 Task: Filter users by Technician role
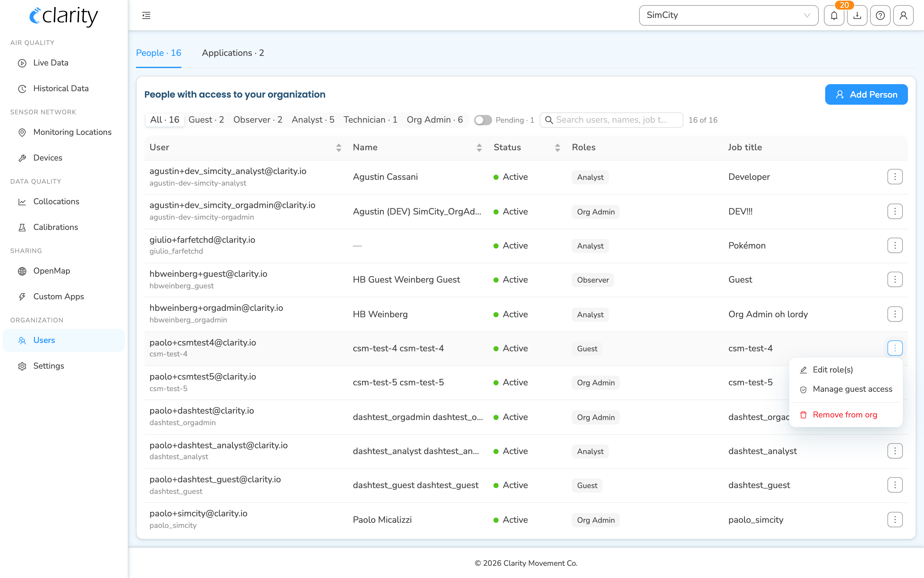370,120
